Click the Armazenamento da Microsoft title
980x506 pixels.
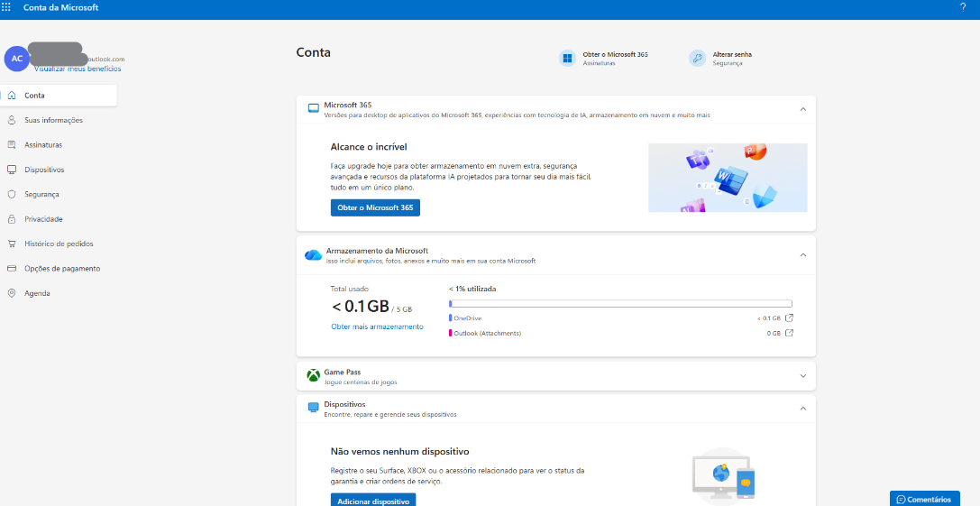point(377,250)
